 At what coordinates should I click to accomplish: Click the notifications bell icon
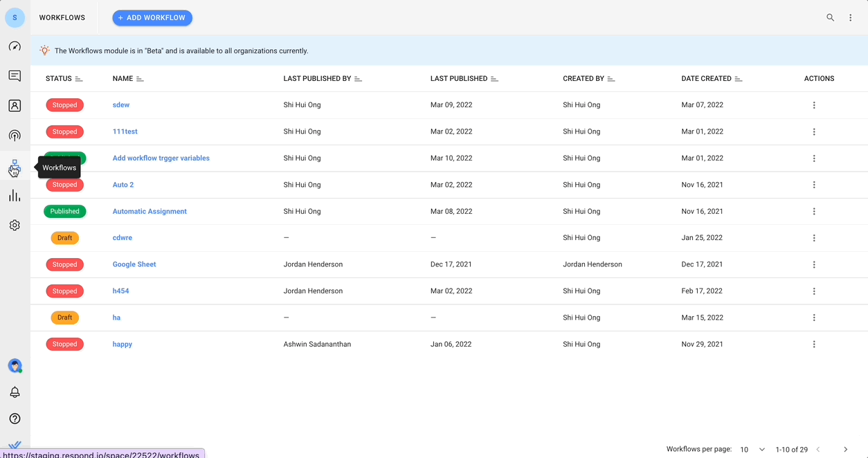click(x=15, y=392)
